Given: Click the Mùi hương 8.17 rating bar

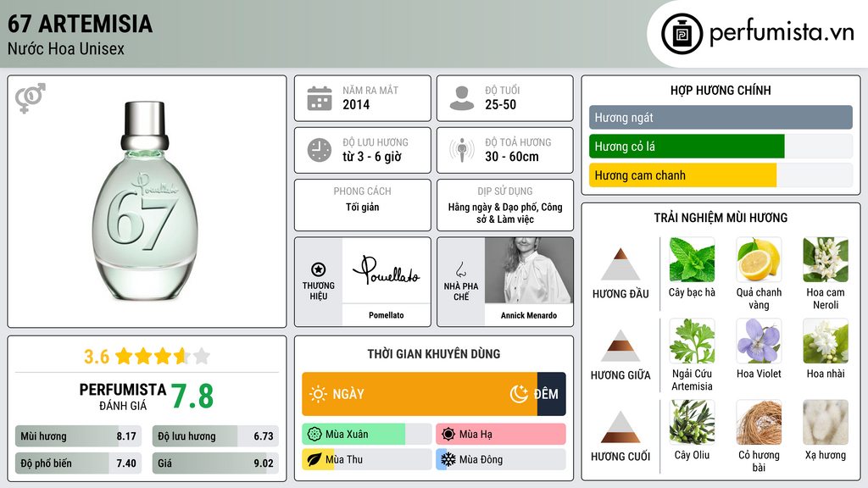Looking at the screenshot, I should pyautogui.click(x=78, y=436).
